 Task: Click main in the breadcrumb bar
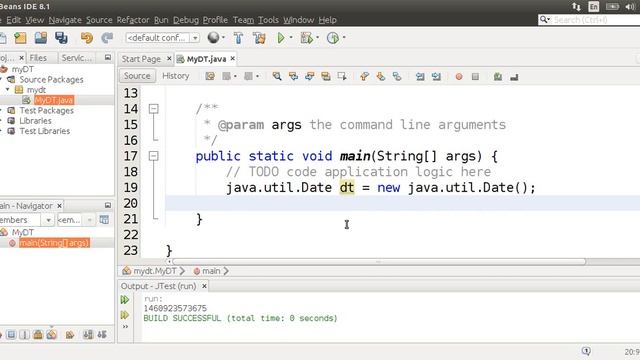point(211,271)
